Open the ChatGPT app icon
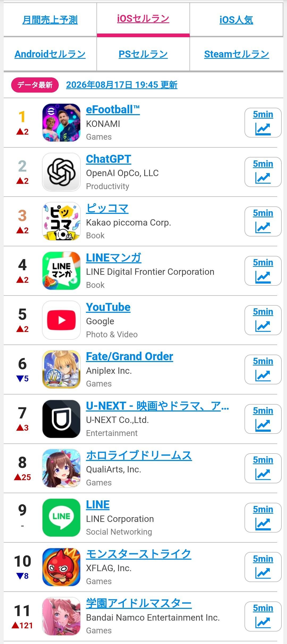 (x=61, y=172)
